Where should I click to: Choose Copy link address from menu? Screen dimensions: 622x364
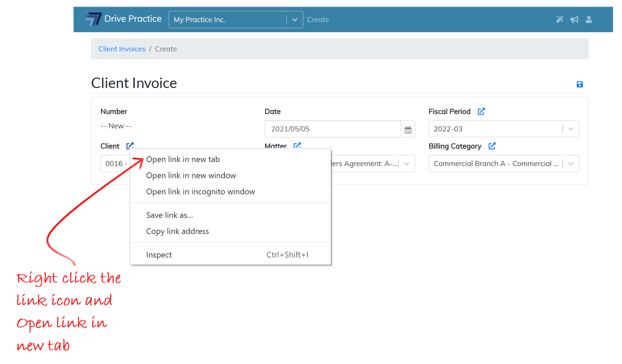tap(178, 231)
